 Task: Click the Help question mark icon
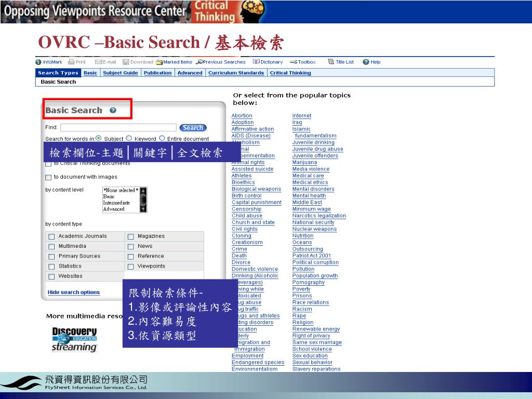coord(366,62)
